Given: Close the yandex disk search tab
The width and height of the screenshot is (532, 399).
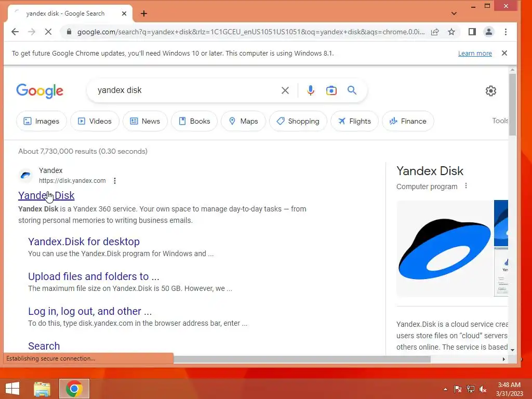Looking at the screenshot, I should click(x=124, y=14).
